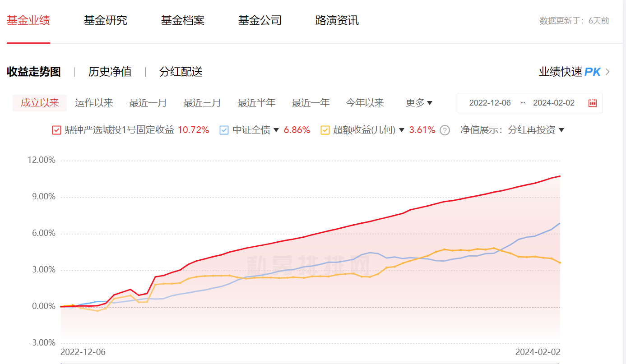This screenshot has height=364, width=626.
Task: Click the question mark help icon
Action: [x=445, y=130]
